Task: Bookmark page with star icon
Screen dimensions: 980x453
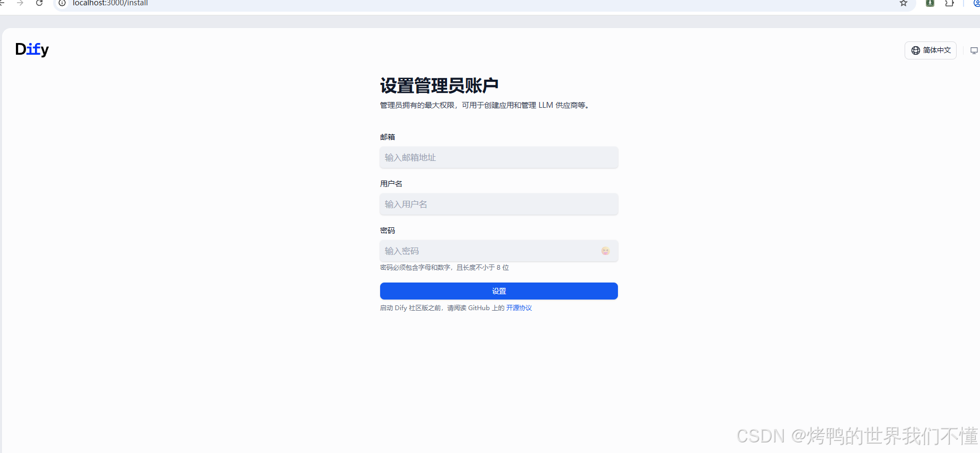Action: tap(904, 3)
